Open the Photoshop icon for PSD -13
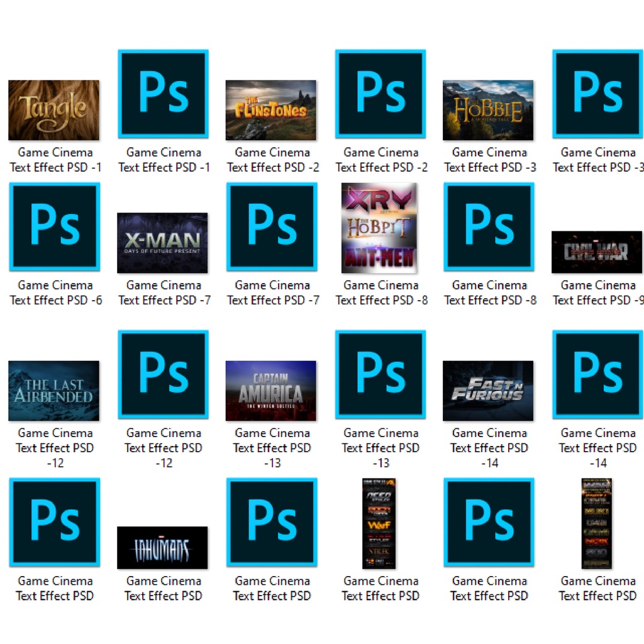 click(x=380, y=374)
